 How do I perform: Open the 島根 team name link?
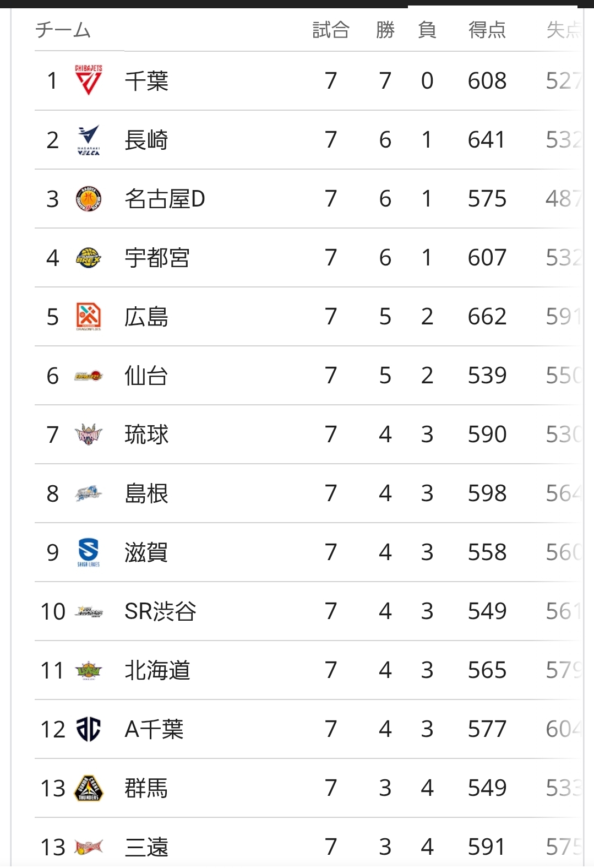click(x=146, y=493)
